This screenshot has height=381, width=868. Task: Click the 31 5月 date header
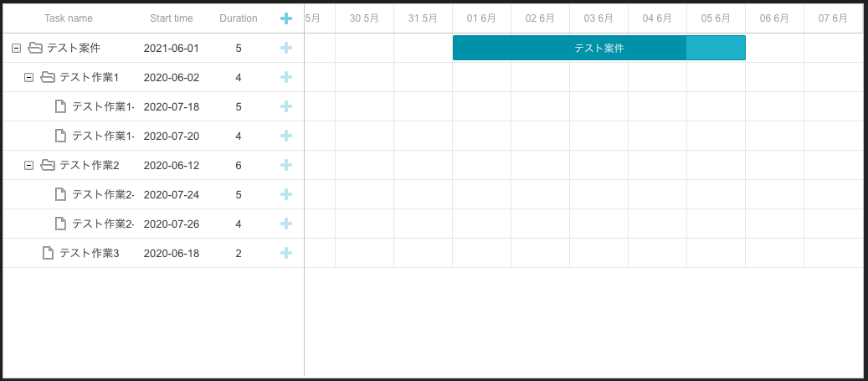tap(423, 18)
